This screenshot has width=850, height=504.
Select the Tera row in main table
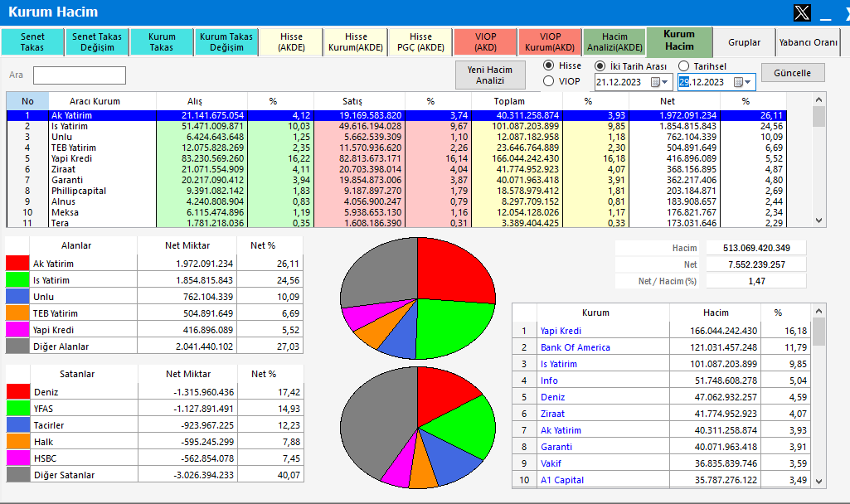coord(396,223)
